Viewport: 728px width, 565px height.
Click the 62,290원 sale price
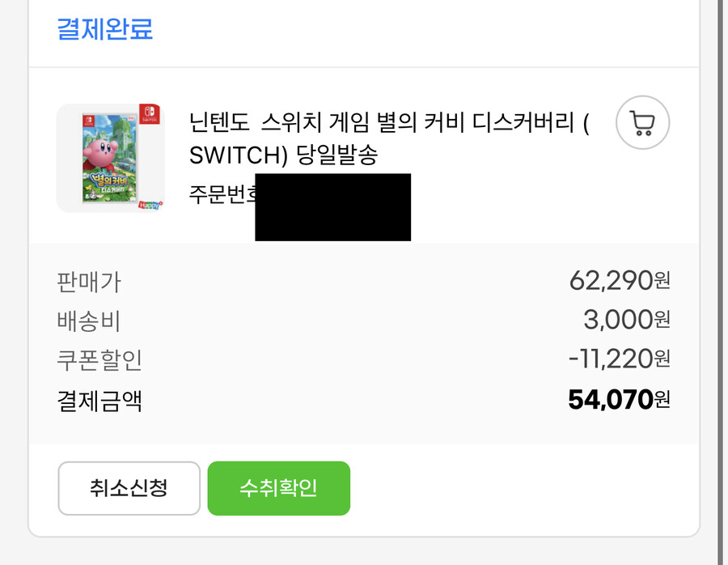pos(620,281)
